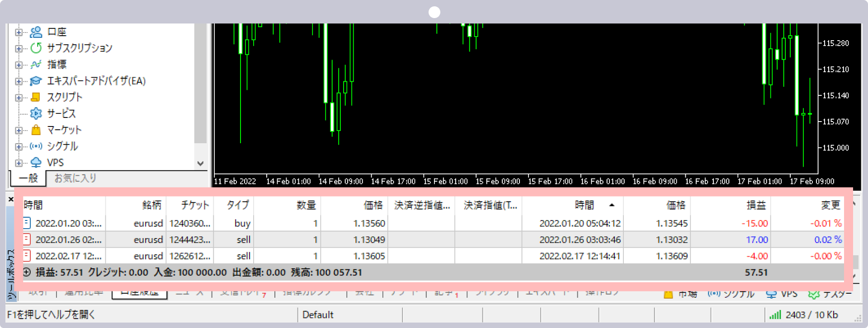Sort by the 銘柄 column header
Image resolution: width=868 pixels, height=328 pixels.
click(x=136, y=205)
